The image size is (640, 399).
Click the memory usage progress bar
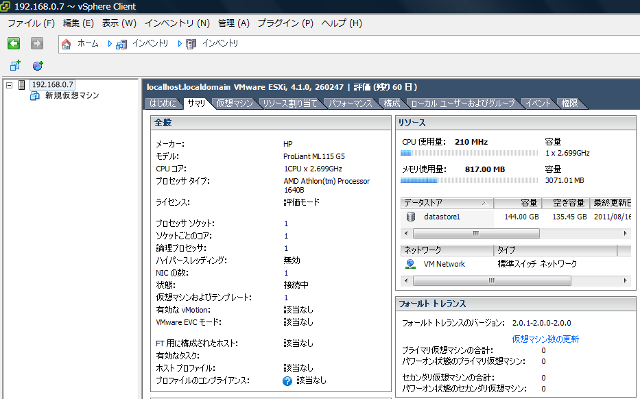point(469,180)
